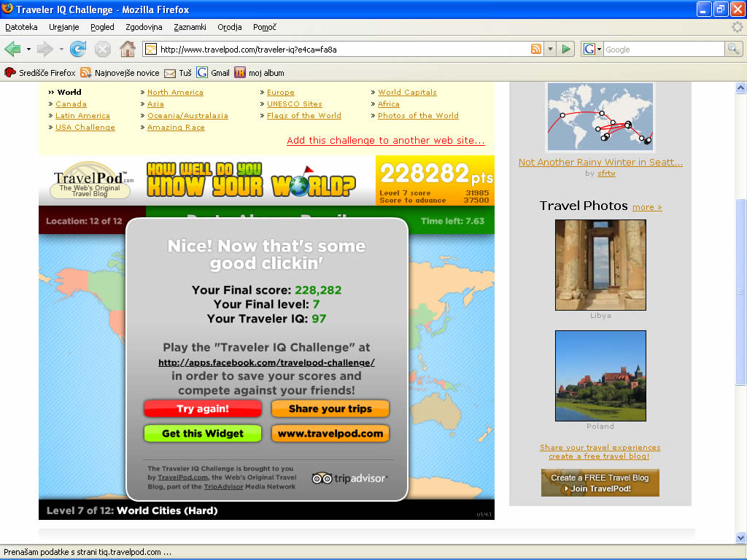Click the site favicon in the address bar

click(151, 49)
